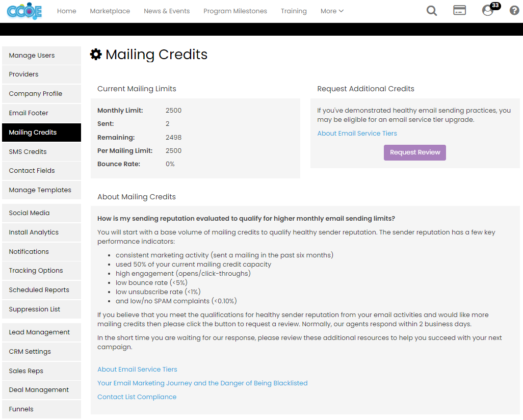
Task: Open the Suppression List settings
Action: pos(34,309)
